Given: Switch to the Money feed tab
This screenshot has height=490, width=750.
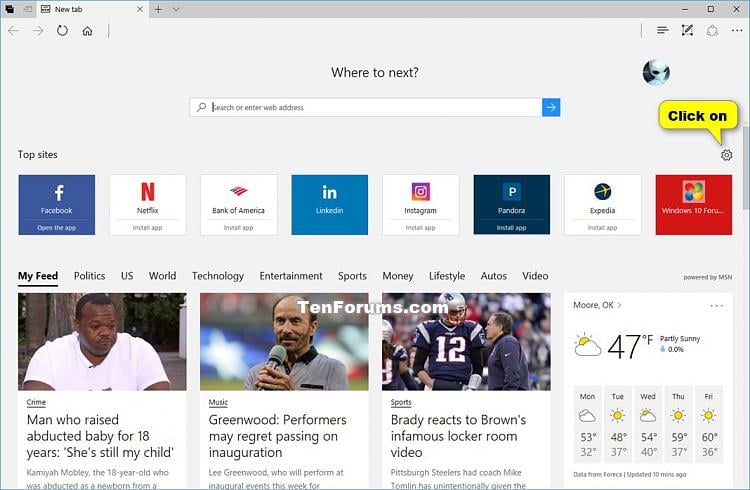Looking at the screenshot, I should pyautogui.click(x=397, y=276).
